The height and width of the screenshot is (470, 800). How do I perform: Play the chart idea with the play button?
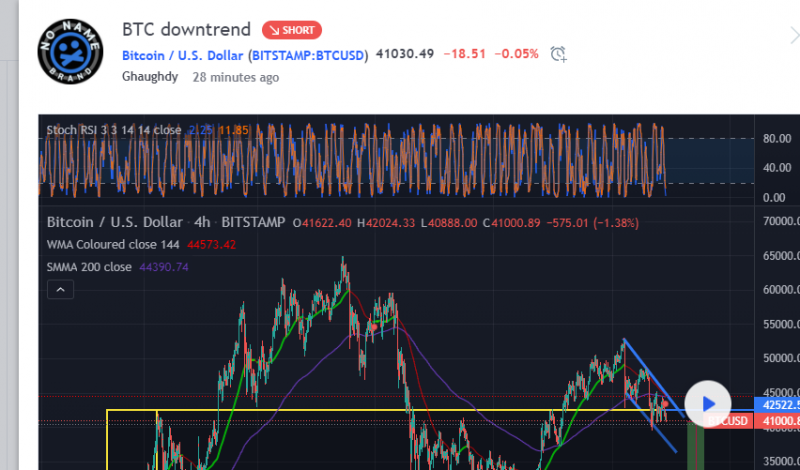[707, 404]
